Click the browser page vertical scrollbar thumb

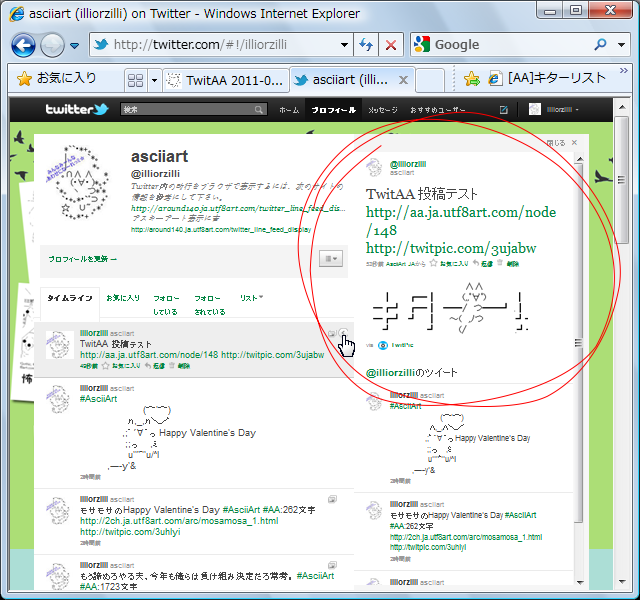pyautogui.click(x=622, y=180)
